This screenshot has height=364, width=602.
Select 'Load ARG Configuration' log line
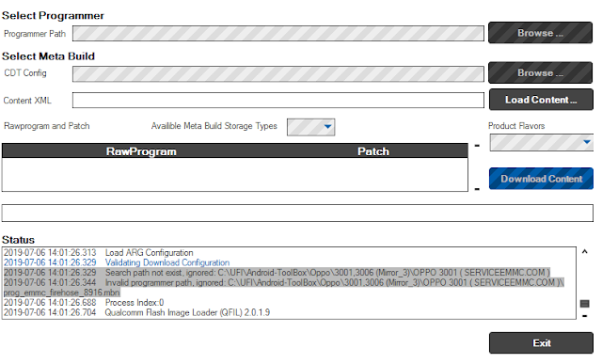click(x=99, y=253)
